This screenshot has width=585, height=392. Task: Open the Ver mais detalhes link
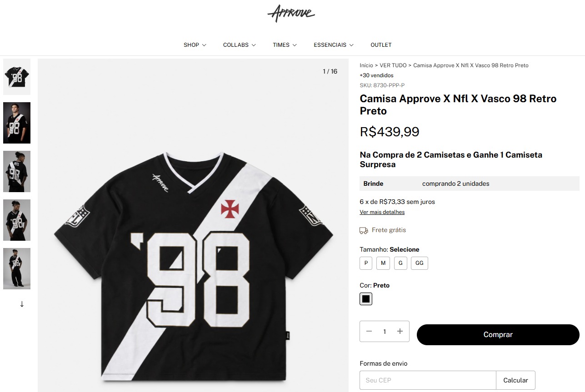[382, 212]
